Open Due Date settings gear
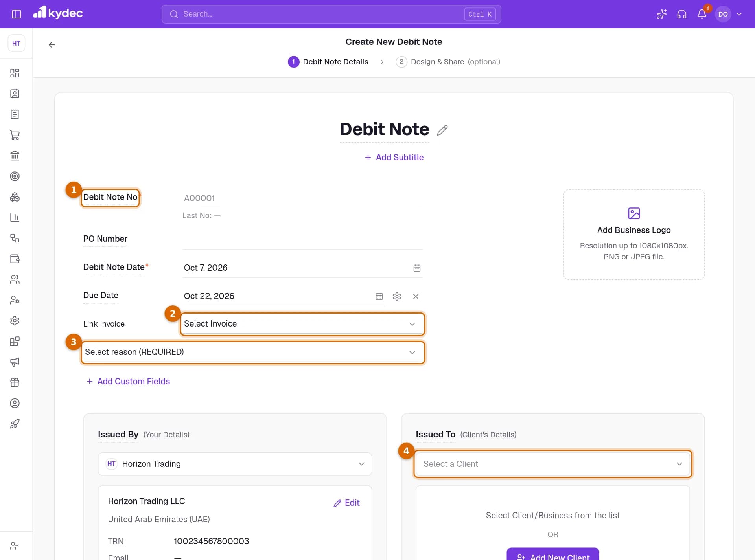 397,296
